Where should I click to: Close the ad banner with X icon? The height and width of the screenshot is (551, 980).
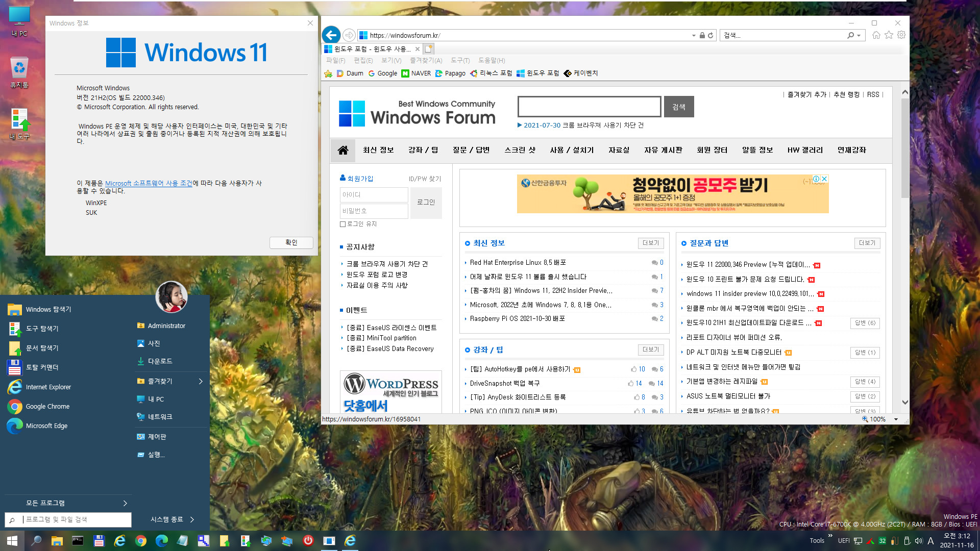click(824, 179)
